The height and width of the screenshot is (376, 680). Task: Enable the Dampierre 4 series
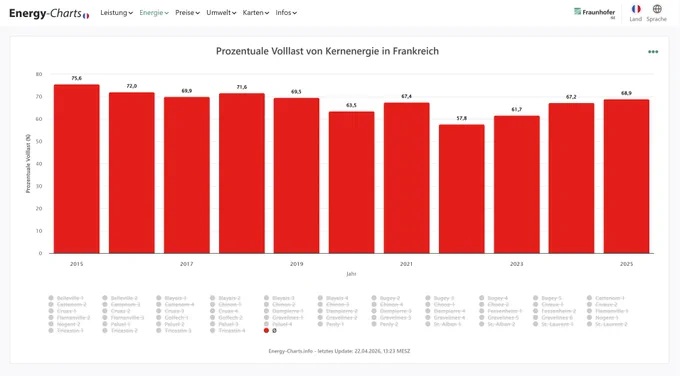coord(445,311)
